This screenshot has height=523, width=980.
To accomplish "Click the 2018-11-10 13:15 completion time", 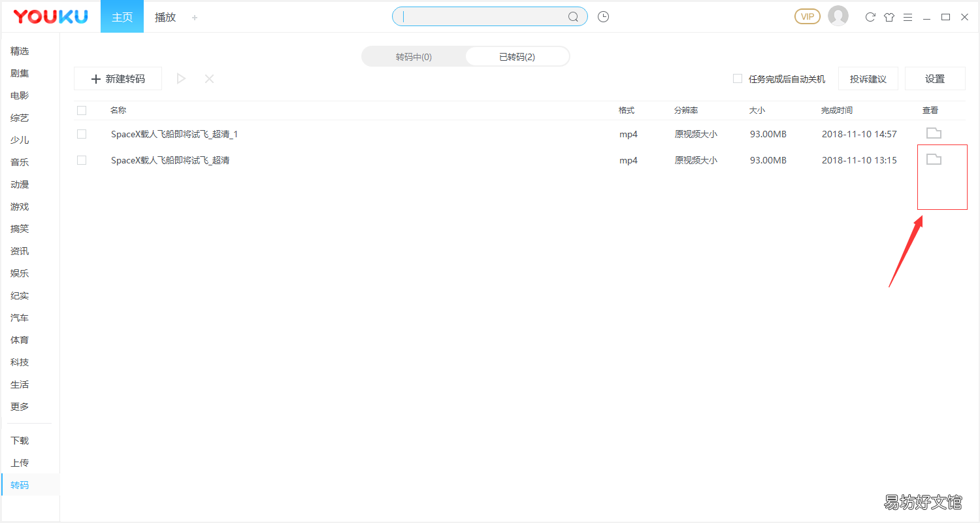I will pyautogui.click(x=859, y=160).
